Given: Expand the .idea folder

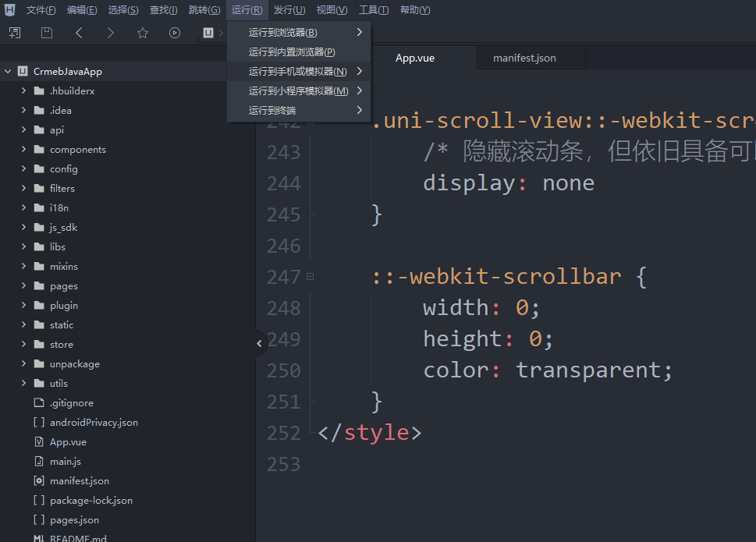Looking at the screenshot, I should [23, 110].
